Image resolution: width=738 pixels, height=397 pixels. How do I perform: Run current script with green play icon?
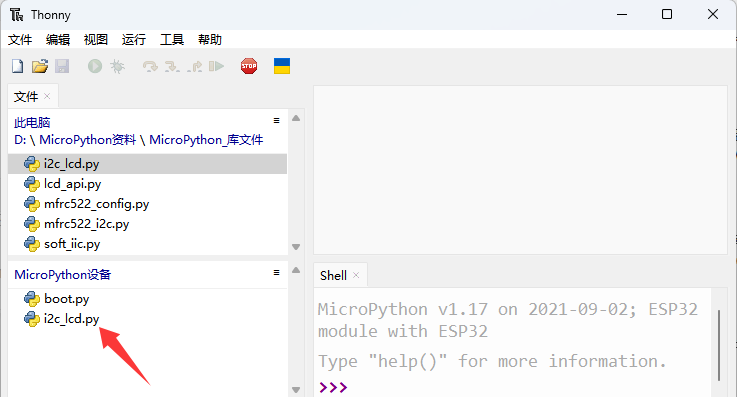(95, 66)
